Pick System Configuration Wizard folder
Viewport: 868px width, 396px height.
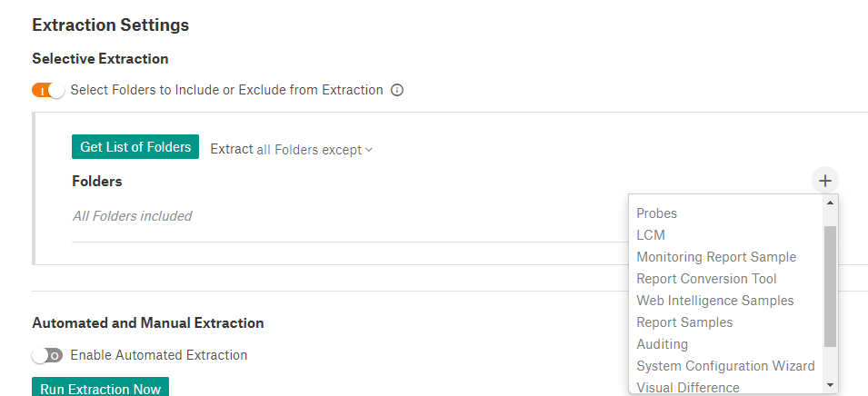[x=725, y=366]
